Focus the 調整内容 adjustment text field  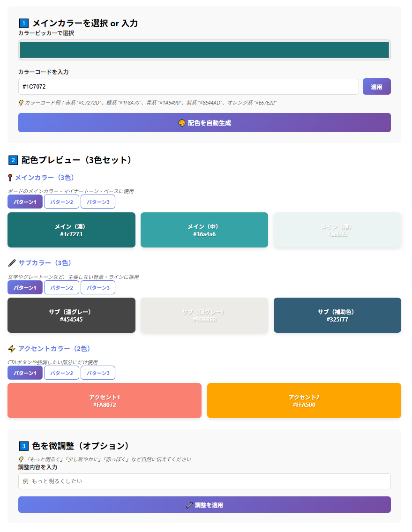click(x=204, y=481)
